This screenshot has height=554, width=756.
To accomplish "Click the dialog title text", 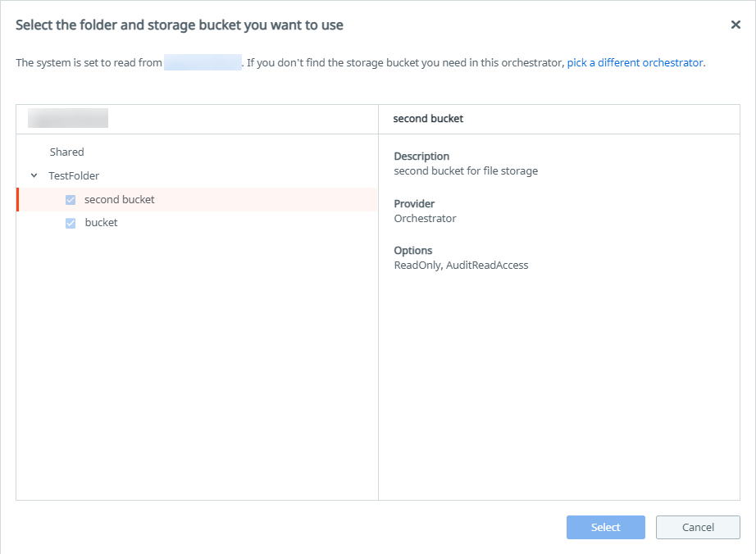I will pyautogui.click(x=179, y=25).
